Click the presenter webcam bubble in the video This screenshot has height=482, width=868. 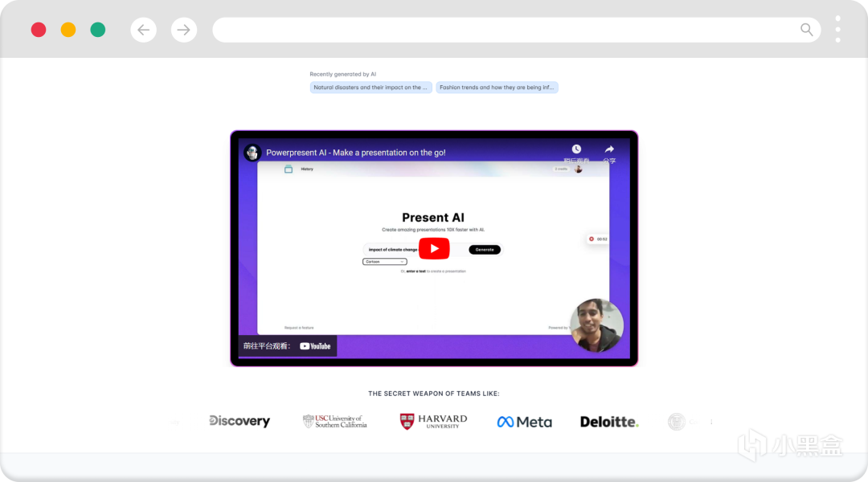click(596, 325)
